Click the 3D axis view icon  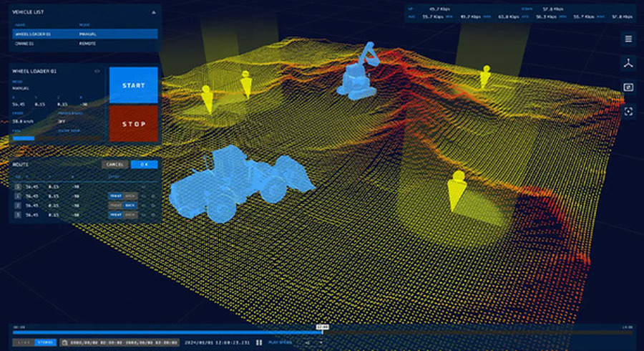[x=628, y=63]
